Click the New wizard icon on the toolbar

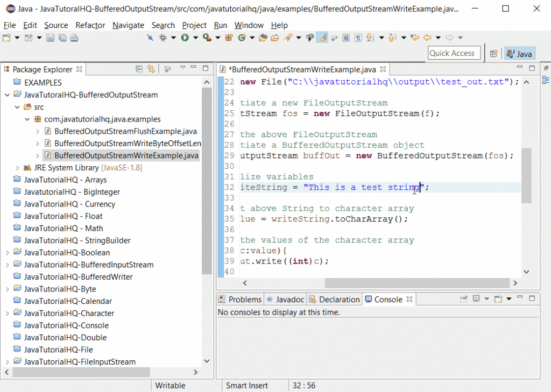coord(5,38)
